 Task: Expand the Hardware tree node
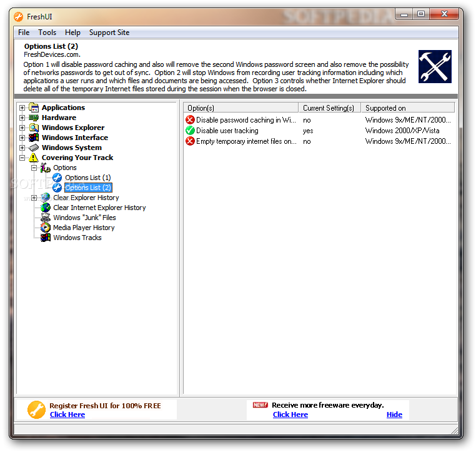point(22,118)
